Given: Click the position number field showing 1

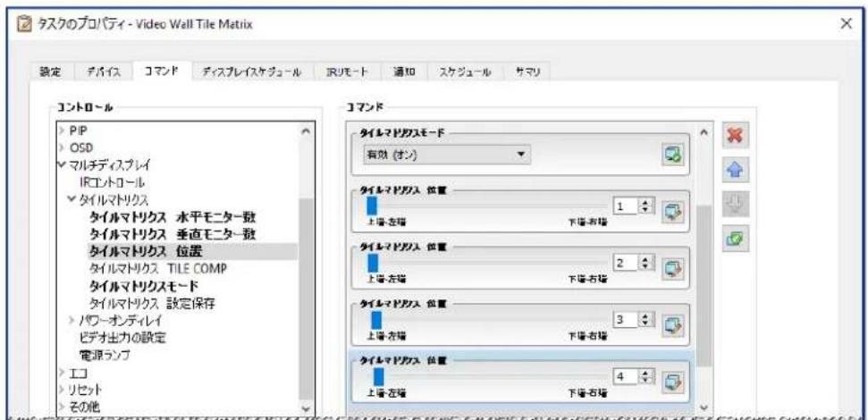Looking at the screenshot, I should (x=626, y=206).
